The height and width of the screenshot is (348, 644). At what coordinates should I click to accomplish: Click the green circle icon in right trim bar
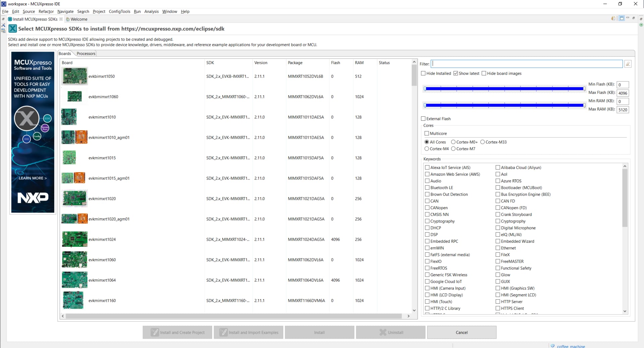pos(641,25)
